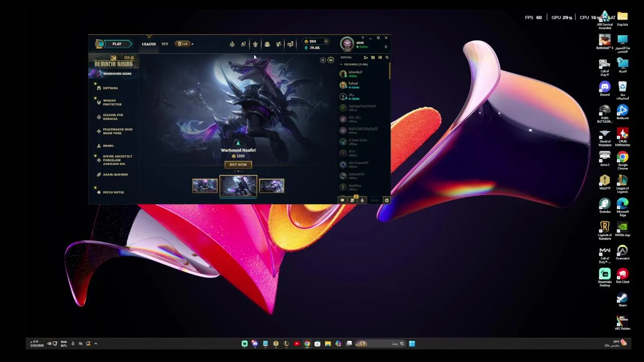Expand the system tray hidden icons chevron

(96, 344)
